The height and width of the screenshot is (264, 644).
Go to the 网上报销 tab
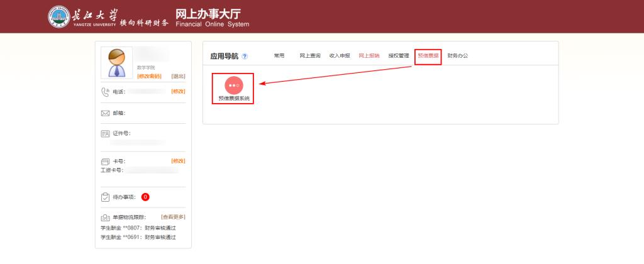coord(369,56)
